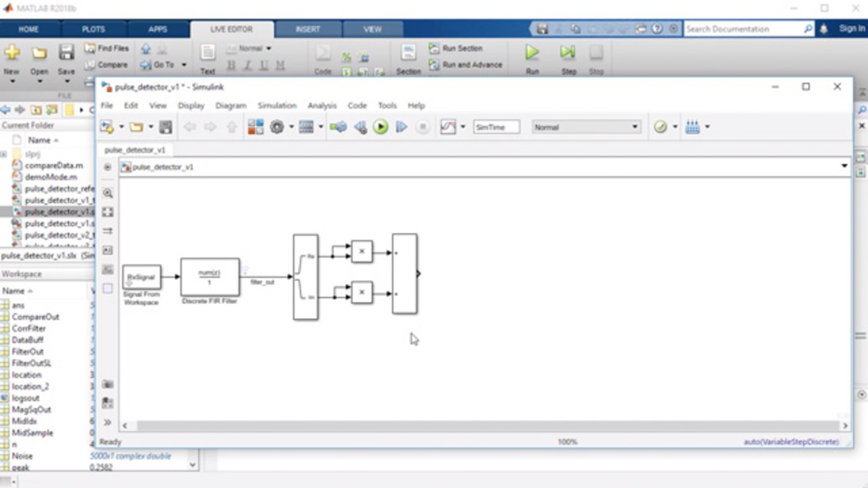The image size is (868, 488).
Task: Toggle Sample Time display arrows in palette
Action: click(108, 231)
